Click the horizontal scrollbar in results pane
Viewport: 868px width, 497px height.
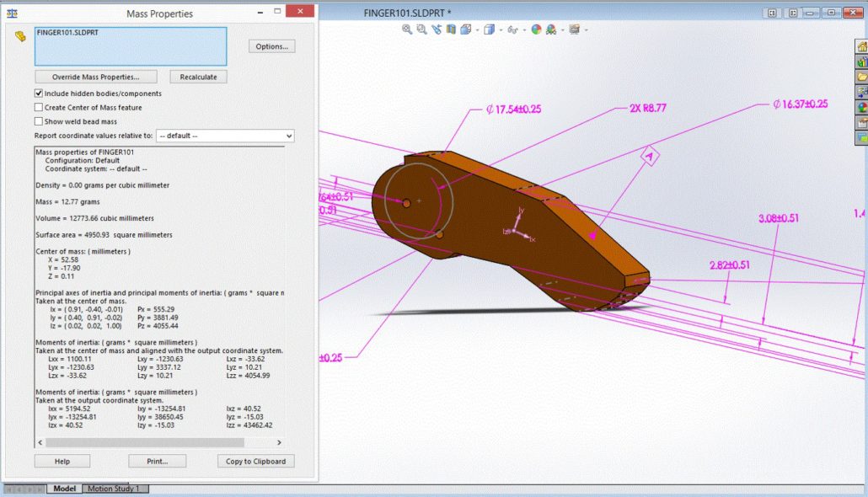click(145, 443)
